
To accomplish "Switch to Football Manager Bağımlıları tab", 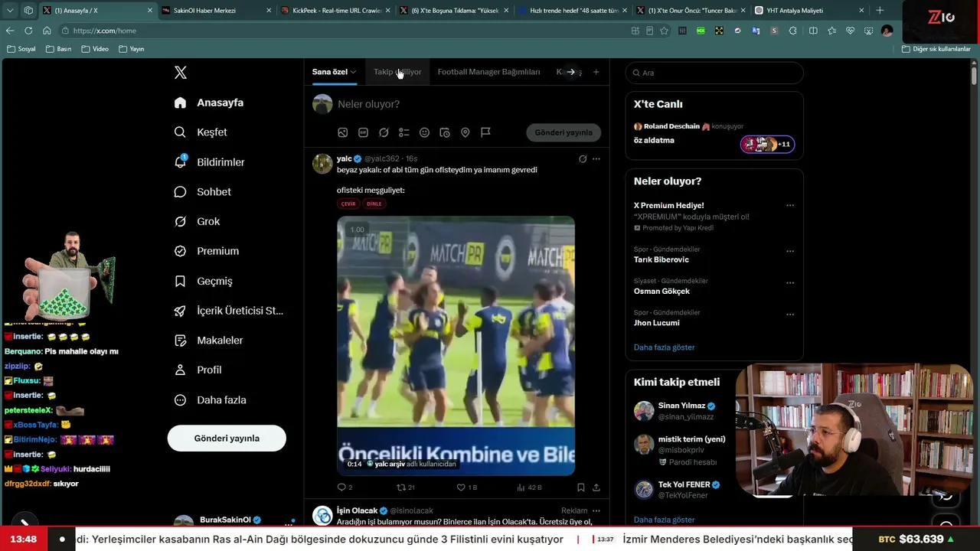I will (488, 72).
